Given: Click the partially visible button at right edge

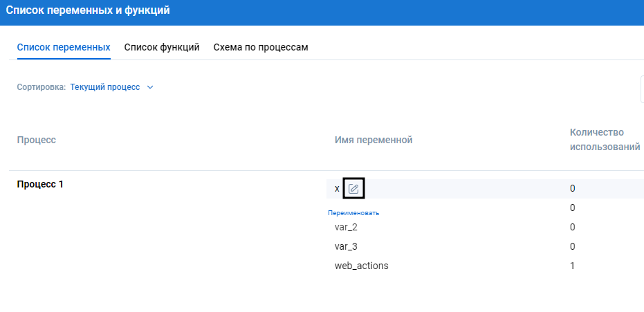Looking at the screenshot, I should coord(641,89).
